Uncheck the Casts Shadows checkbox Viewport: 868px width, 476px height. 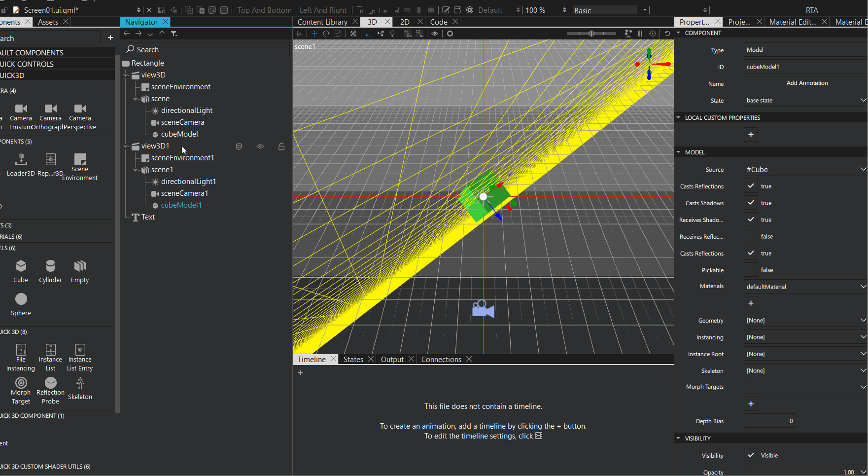coord(751,203)
